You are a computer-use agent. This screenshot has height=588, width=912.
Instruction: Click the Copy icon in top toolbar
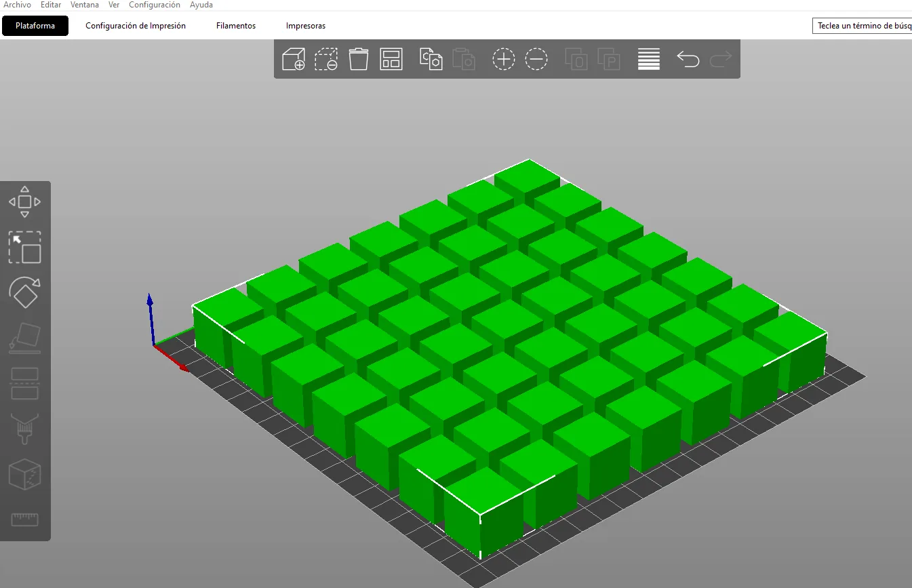[x=431, y=59]
